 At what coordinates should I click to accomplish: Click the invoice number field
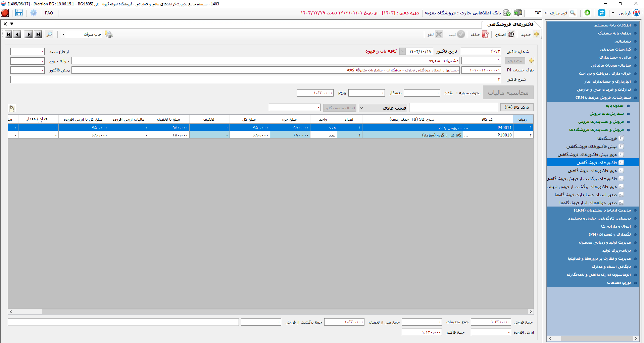click(481, 51)
